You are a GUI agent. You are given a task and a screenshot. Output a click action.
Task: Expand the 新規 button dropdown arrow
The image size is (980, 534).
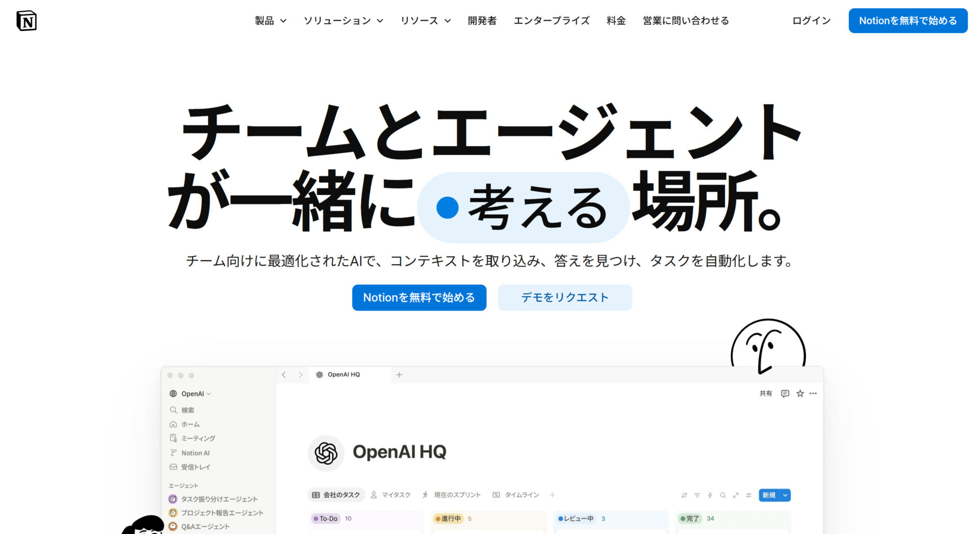[x=786, y=495]
